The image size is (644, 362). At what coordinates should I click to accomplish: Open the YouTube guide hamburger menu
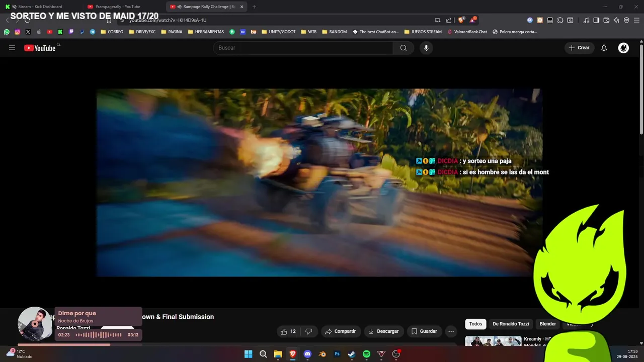(12, 48)
